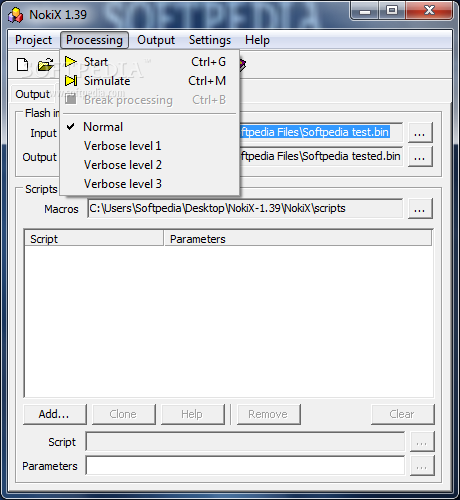Close the NokiX window
460x500 pixels.
(x=429, y=11)
